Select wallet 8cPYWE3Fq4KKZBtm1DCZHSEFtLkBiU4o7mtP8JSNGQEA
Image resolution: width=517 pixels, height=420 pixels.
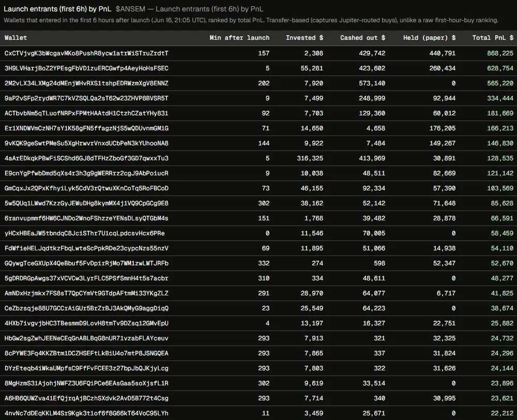tap(86, 353)
